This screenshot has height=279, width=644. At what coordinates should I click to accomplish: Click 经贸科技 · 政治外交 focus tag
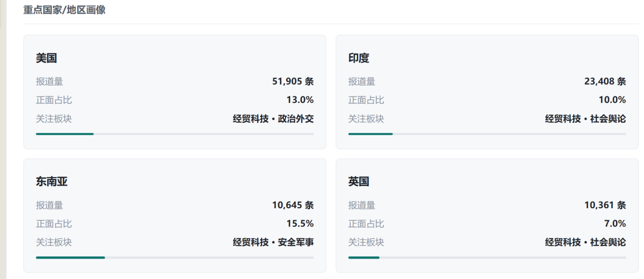pyautogui.click(x=273, y=119)
